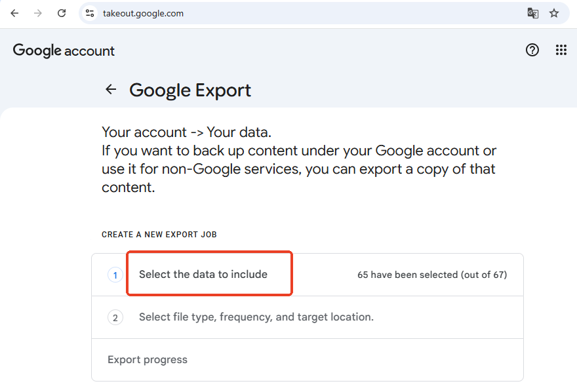Bookmark this page with the star icon
Image resolution: width=577 pixels, height=392 pixels.
[x=554, y=12]
